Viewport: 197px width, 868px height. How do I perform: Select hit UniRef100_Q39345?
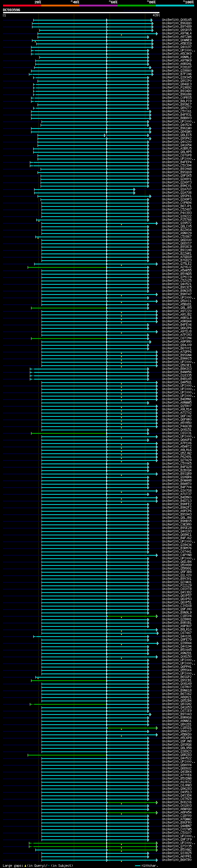pyautogui.click(x=177, y=78)
